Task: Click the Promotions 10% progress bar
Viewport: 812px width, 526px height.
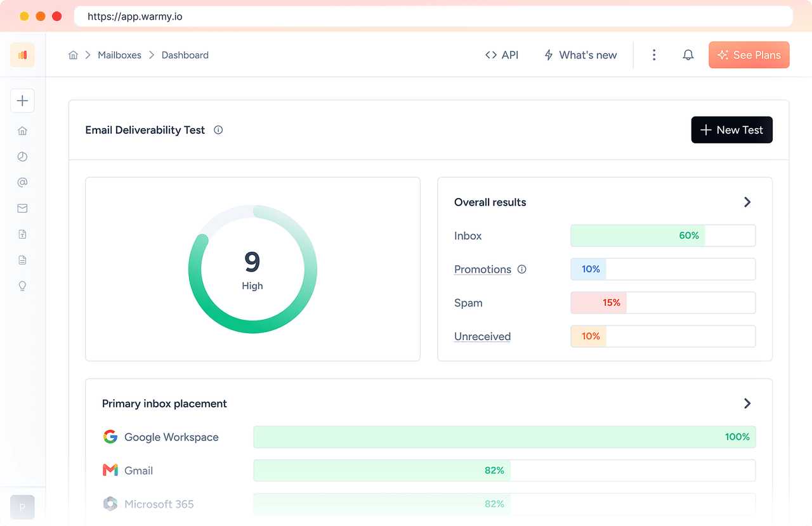Action: coord(663,269)
